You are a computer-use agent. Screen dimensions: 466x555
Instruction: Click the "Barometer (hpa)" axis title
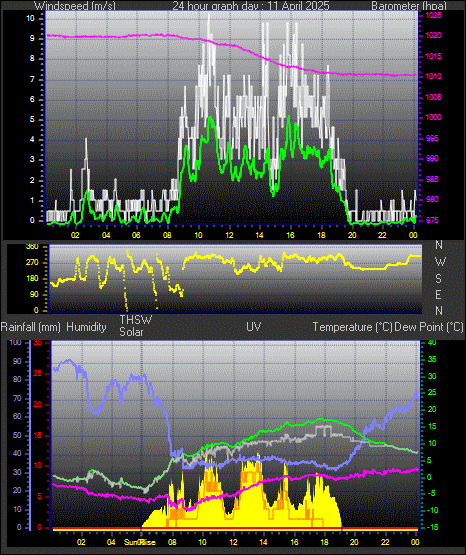(x=409, y=6)
